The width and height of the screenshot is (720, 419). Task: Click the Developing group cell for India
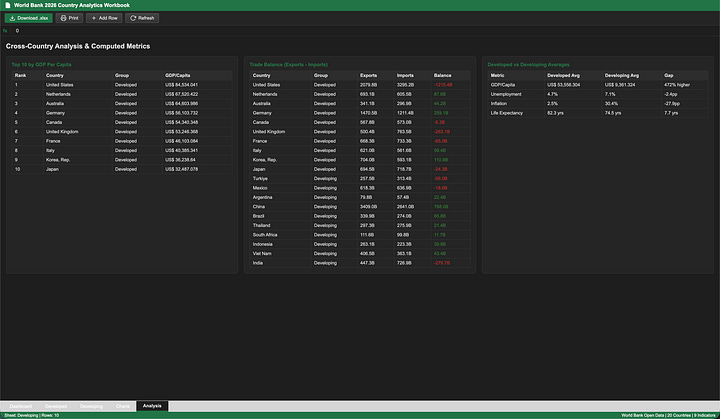(x=326, y=263)
